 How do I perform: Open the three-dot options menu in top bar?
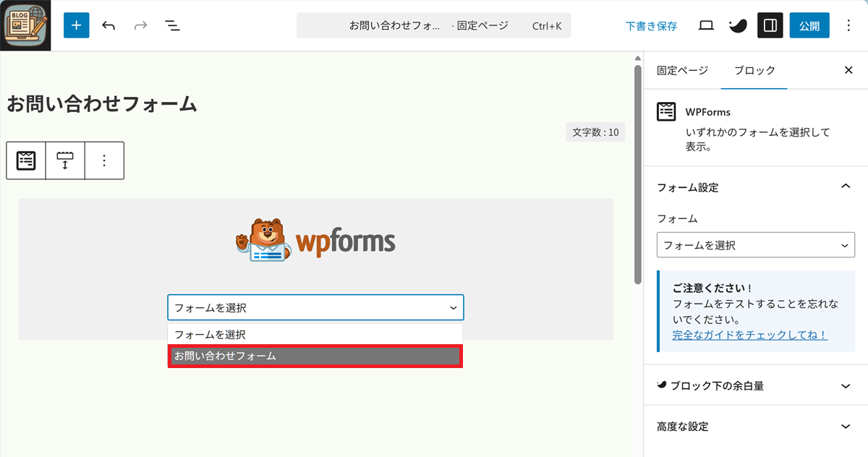[848, 26]
